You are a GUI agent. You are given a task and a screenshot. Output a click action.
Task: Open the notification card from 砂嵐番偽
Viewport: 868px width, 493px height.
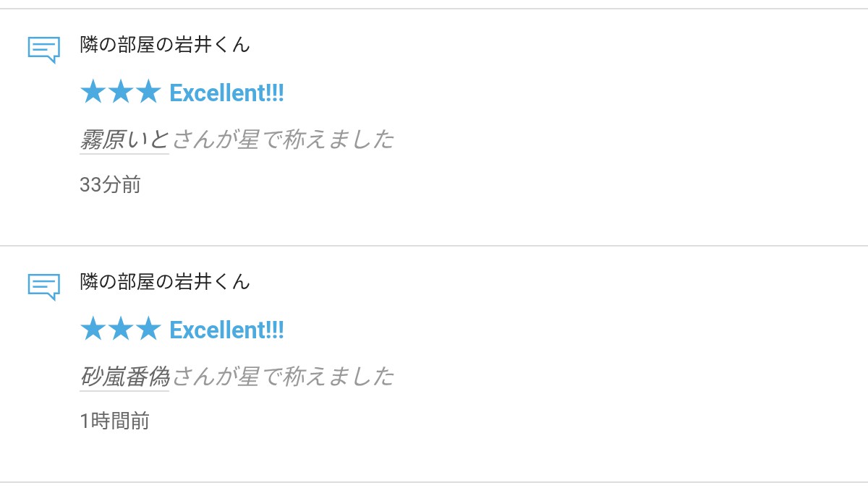(x=434, y=364)
